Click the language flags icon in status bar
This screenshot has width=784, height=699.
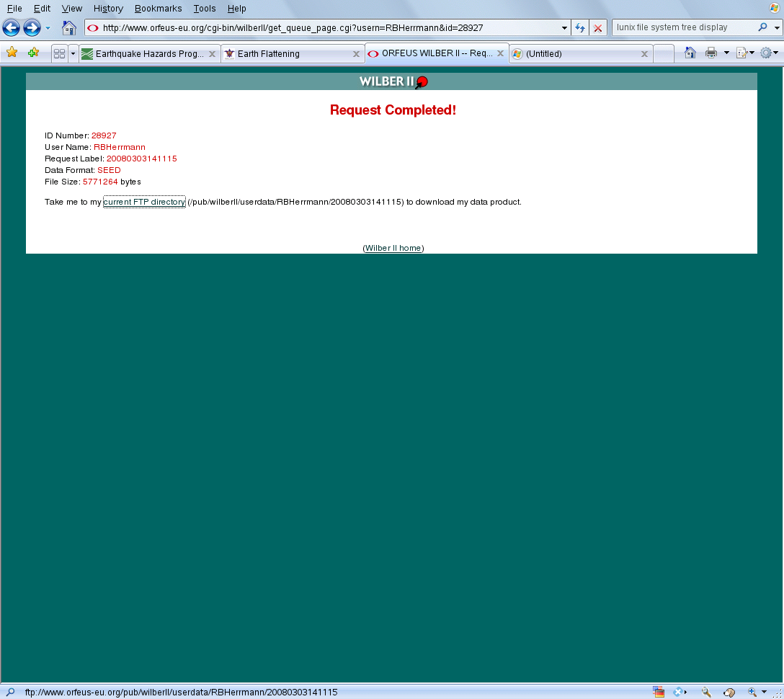[659, 692]
